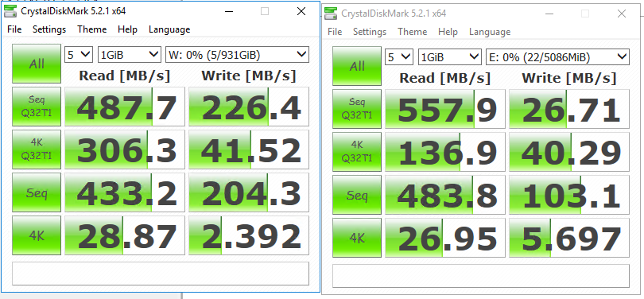644x299 pixels.
Task: Open Theme menu in right window
Action: tap(413, 32)
